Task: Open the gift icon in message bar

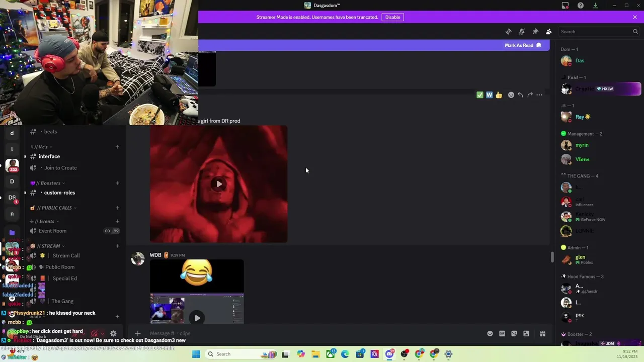Action: click(x=543, y=333)
